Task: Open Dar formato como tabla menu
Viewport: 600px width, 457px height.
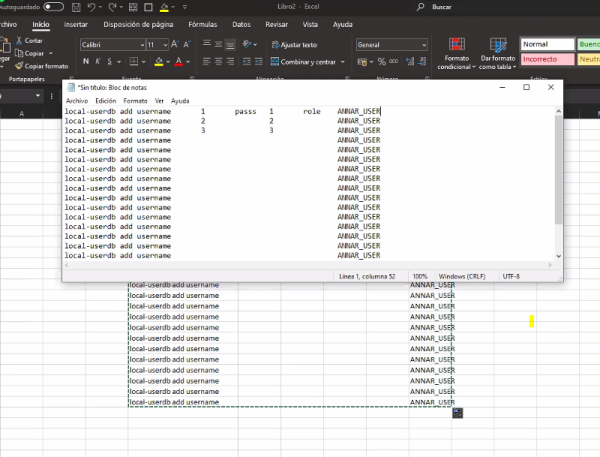Action: [x=497, y=54]
